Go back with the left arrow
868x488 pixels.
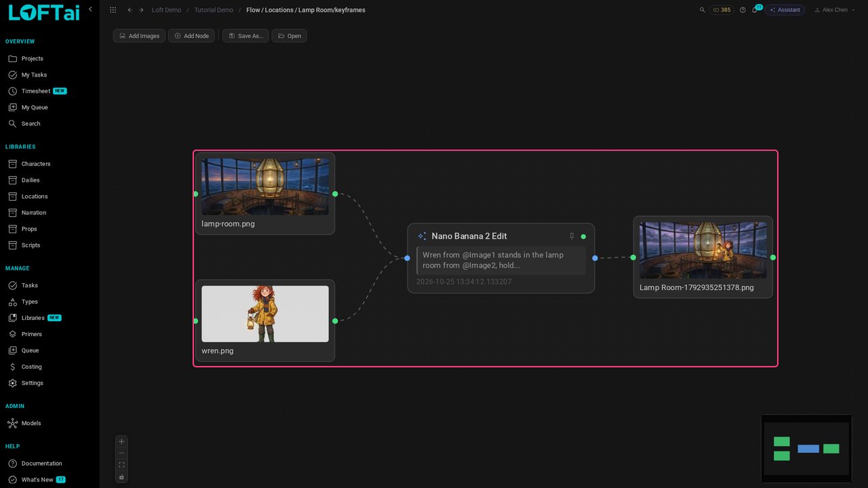point(130,10)
